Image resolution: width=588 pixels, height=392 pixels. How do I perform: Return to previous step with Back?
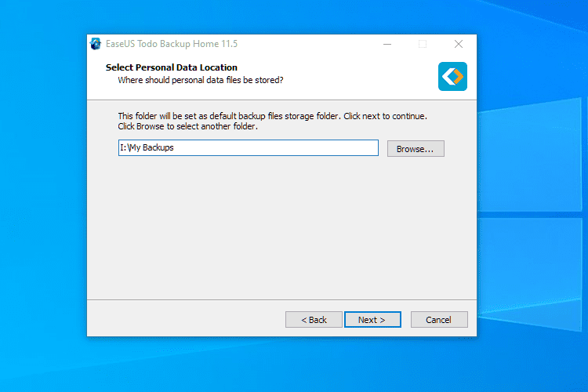314,320
